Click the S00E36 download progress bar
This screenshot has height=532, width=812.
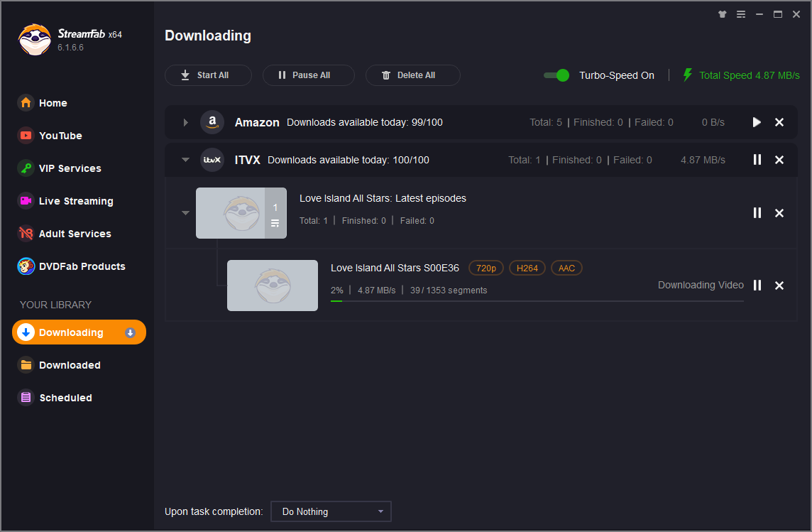point(537,301)
